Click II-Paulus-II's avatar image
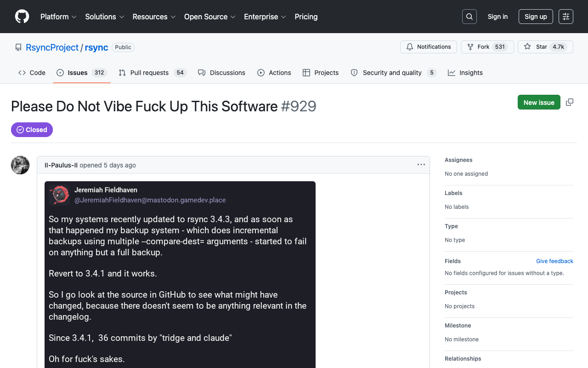This screenshot has width=588, height=368. coord(20,165)
